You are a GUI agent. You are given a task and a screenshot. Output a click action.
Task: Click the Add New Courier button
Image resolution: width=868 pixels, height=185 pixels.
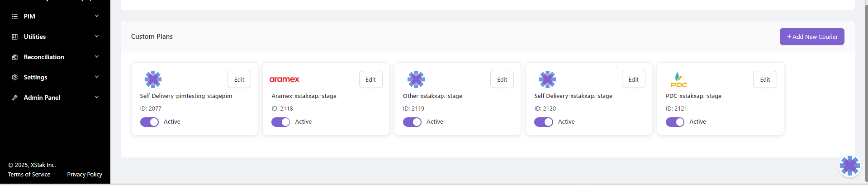coord(812,37)
